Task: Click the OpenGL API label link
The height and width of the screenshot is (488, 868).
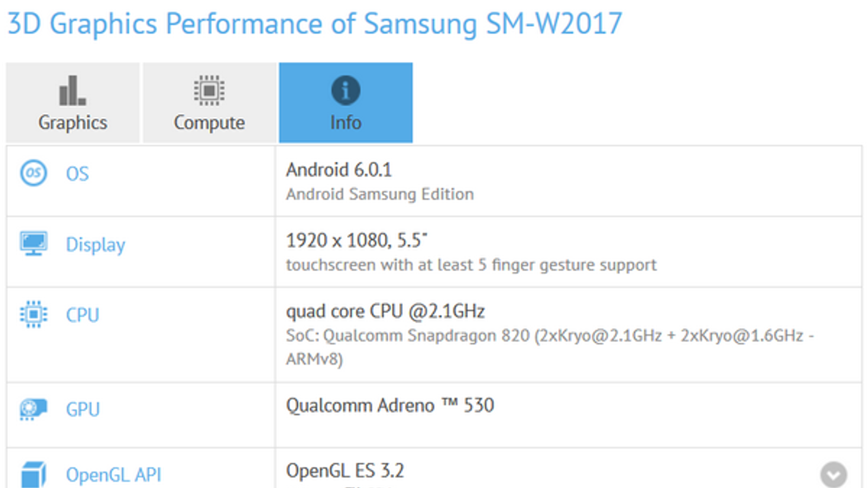Action: coord(113,475)
